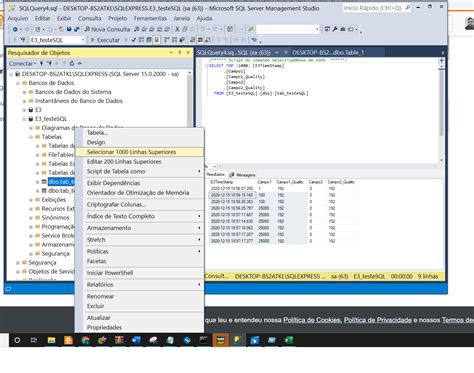Open the Consulta menu
This screenshot has width=474, height=373.
(89, 18)
